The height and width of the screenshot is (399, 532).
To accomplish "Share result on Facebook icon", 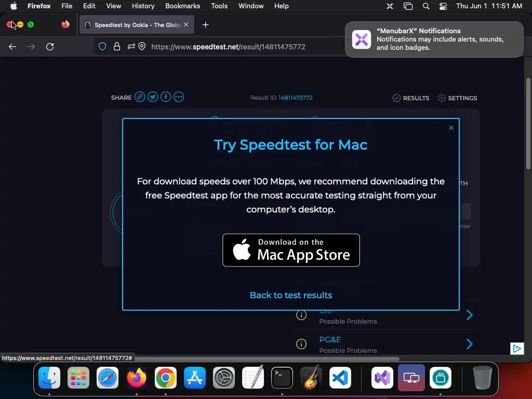I will tap(166, 97).
